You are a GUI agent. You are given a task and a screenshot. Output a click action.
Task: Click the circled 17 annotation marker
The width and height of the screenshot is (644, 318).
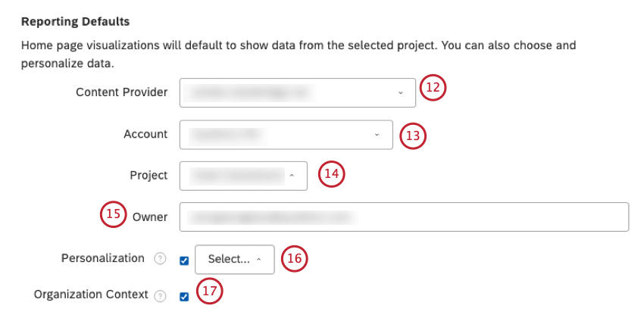(211, 291)
